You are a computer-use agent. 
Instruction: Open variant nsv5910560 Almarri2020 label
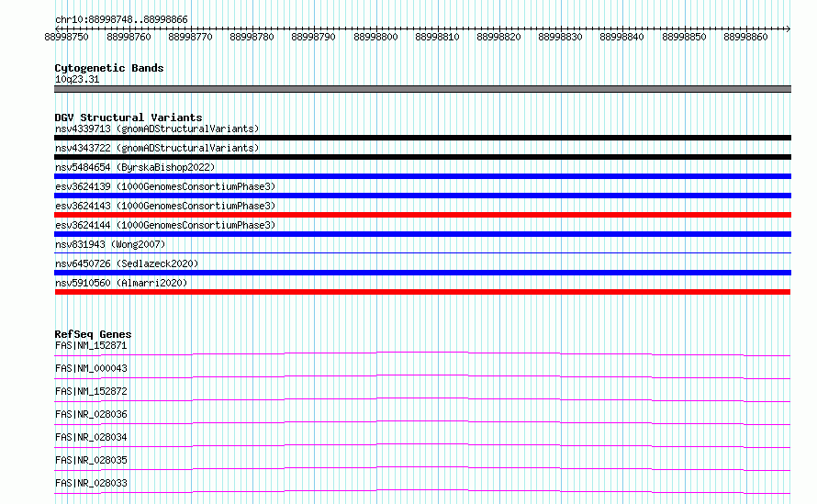121,283
